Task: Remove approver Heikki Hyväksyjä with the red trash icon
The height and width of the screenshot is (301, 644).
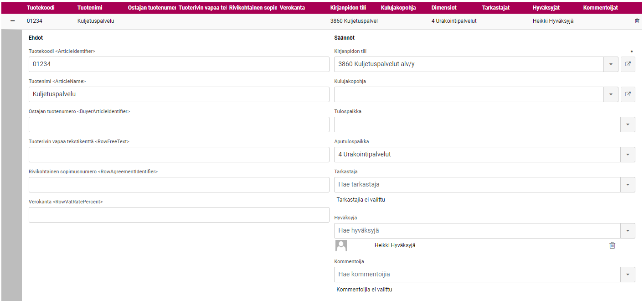Action: click(612, 245)
